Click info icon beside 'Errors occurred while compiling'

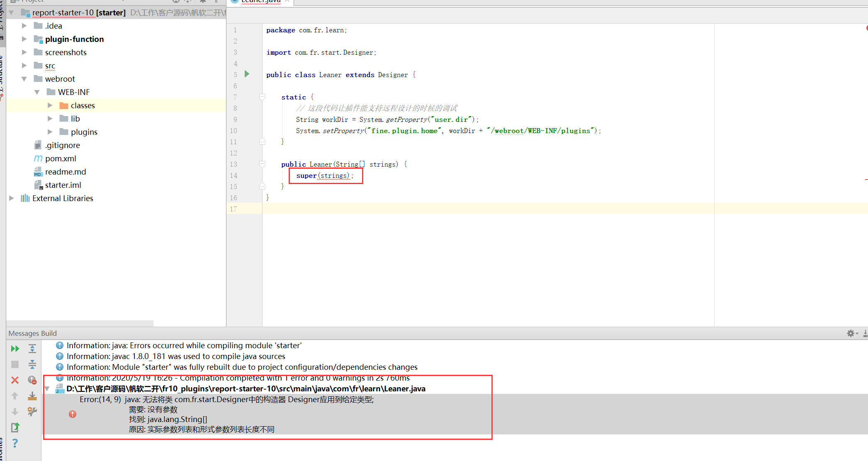(x=60, y=345)
